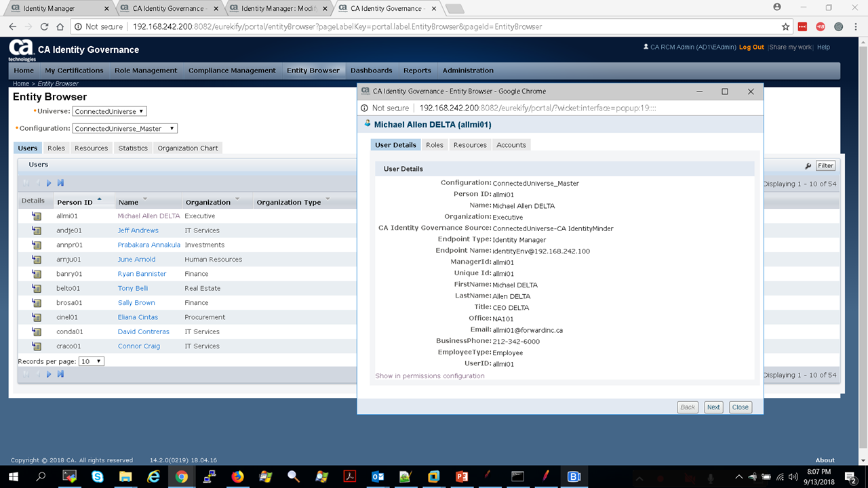Open Role Management menu

146,70
